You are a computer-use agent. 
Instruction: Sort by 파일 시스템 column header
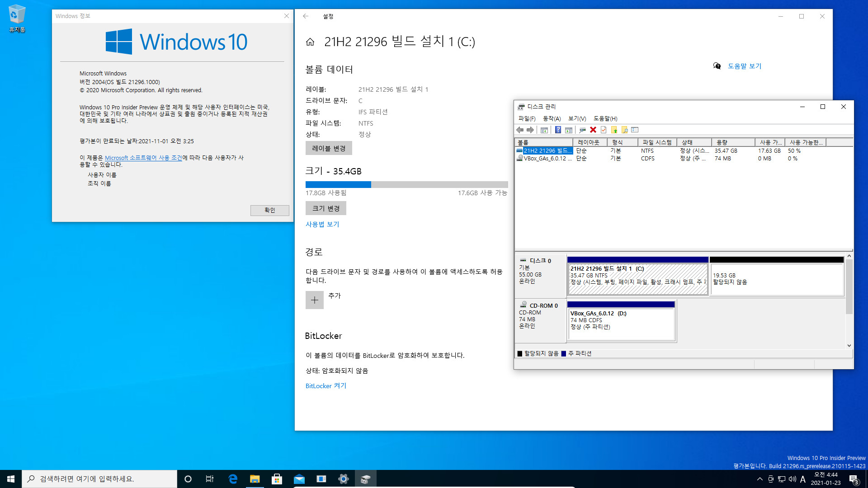pos(657,142)
